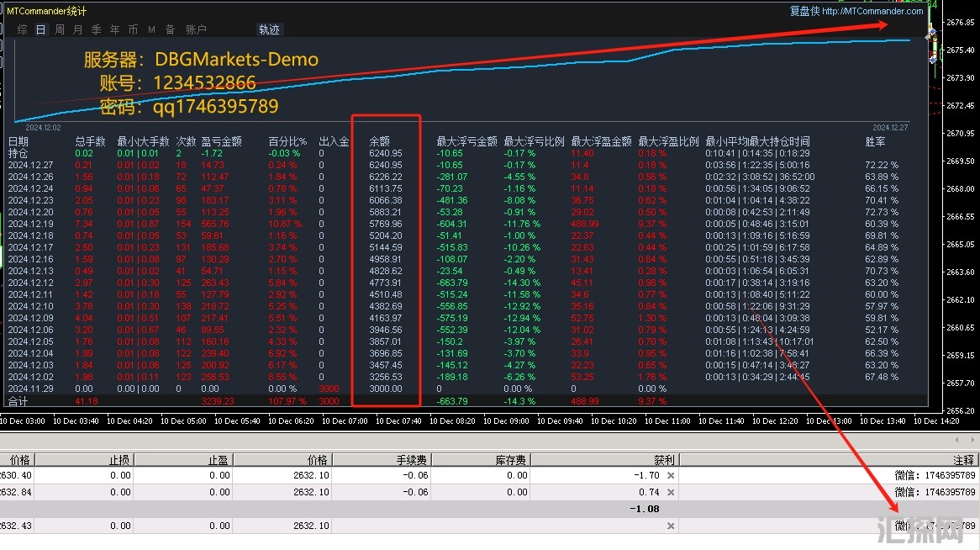Show the 月 monthly statistics tab
Screen dimensions: 980x550
[78, 29]
